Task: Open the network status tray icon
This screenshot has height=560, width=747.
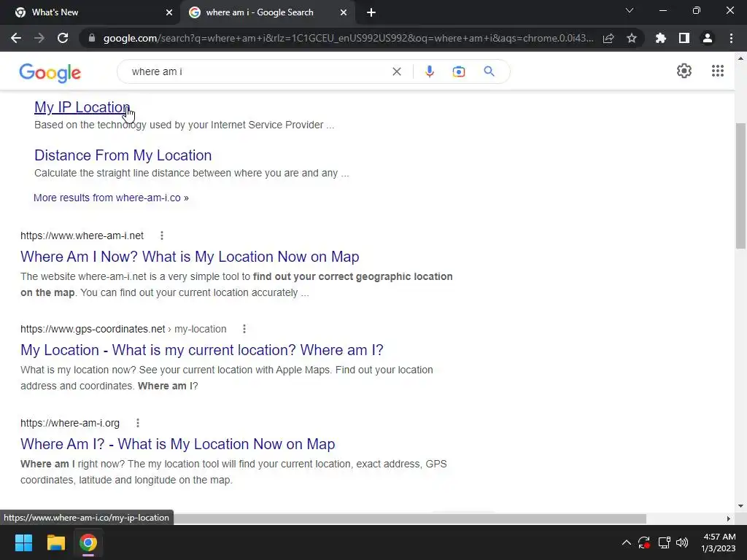Action: [x=664, y=542]
